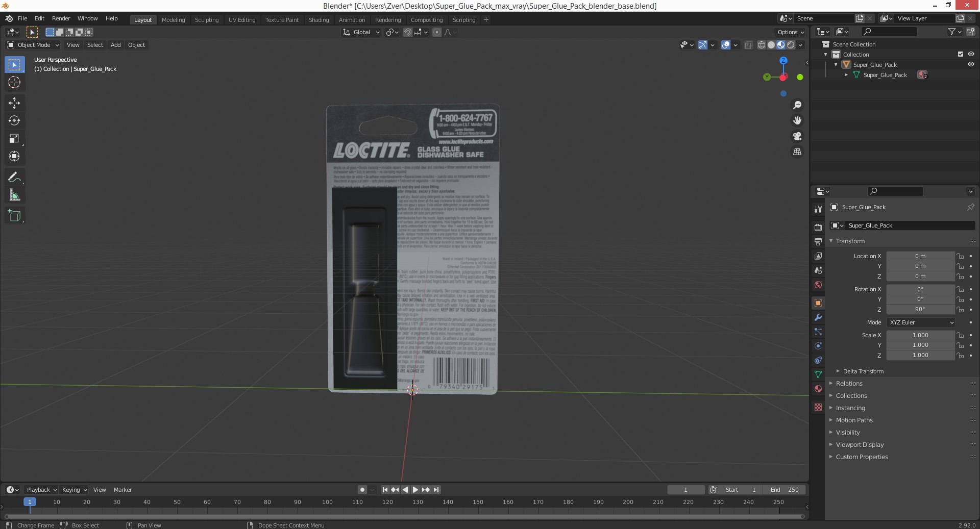Image resolution: width=980 pixels, height=529 pixels.
Task: Enable snapping magnet toggle
Action: click(407, 32)
